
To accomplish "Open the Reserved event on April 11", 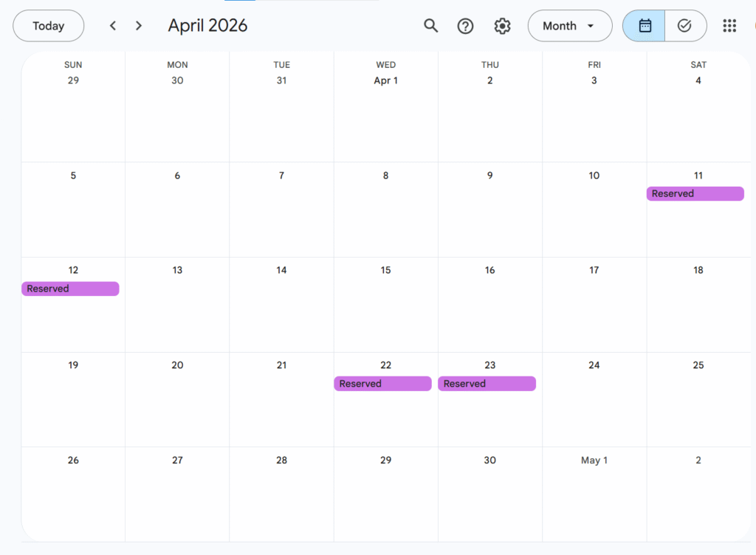I will pos(695,193).
